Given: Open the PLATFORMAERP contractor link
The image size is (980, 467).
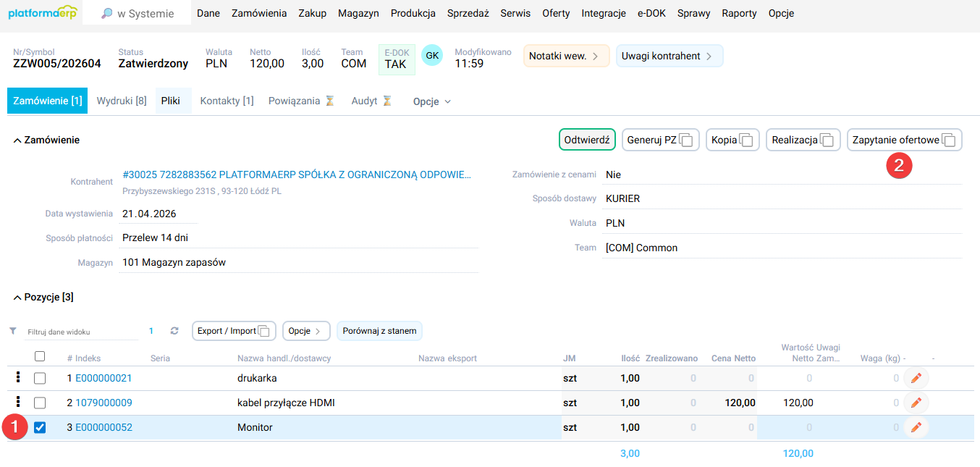Looking at the screenshot, I should pos(297,174).
